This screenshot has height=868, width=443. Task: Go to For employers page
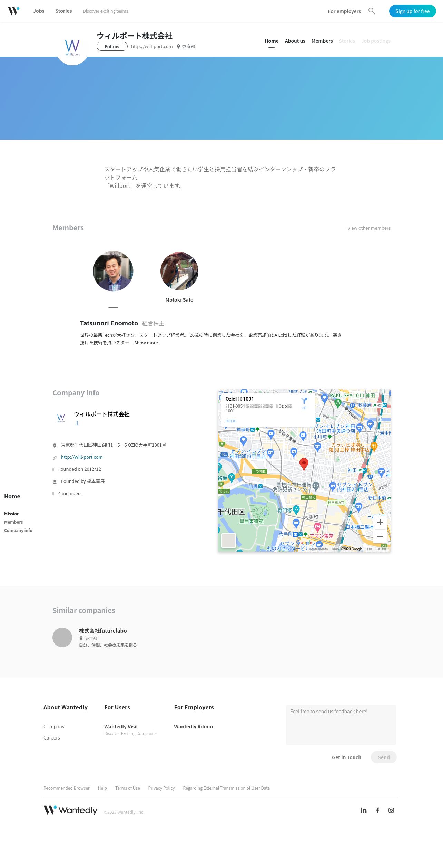pyautogui.click(x=344, y=11)
